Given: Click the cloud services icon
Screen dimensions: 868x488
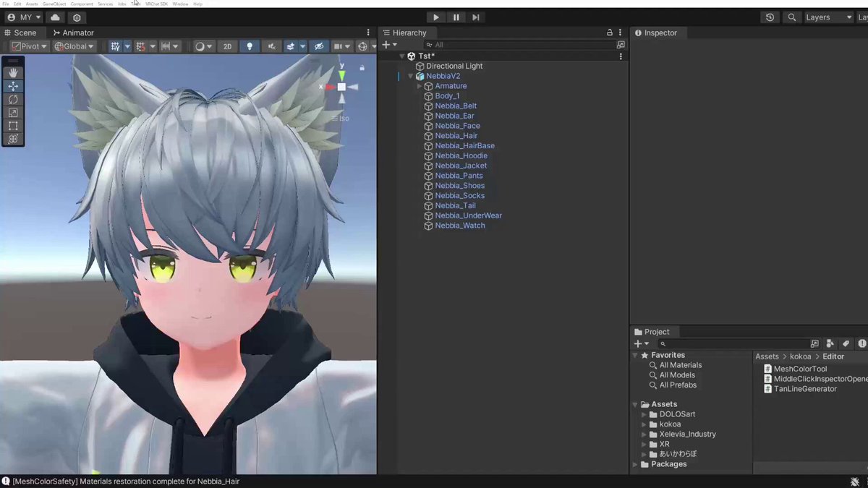Looking at the screenshot, I should (x=55, y=17).
